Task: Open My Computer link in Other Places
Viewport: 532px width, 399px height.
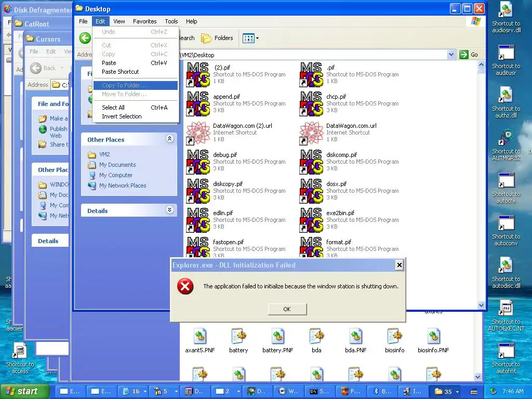Action: 116,175
